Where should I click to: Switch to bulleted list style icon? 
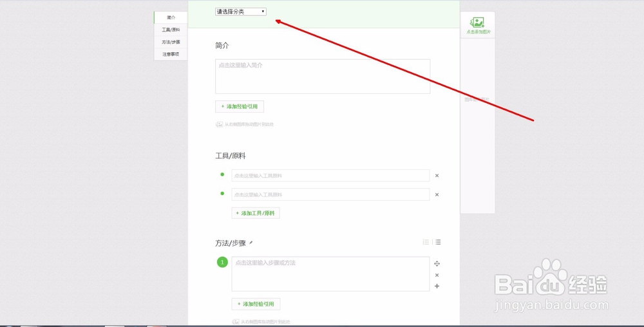pos(438,242)
